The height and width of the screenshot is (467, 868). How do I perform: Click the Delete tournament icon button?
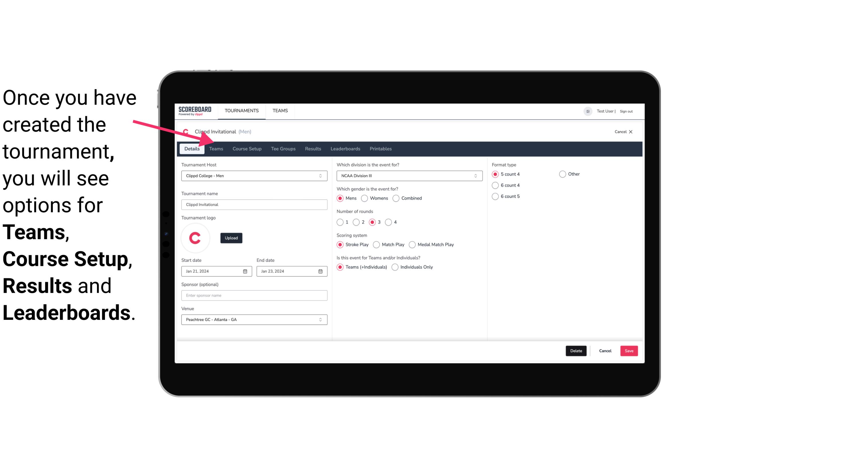tap(576, 350)
